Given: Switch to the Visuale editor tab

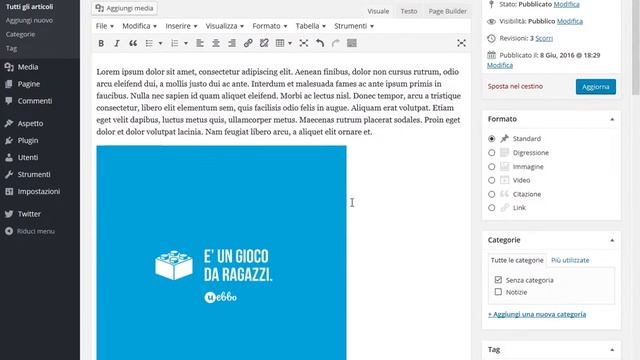Looking at the screenshot, I should [x=378, y=11].
